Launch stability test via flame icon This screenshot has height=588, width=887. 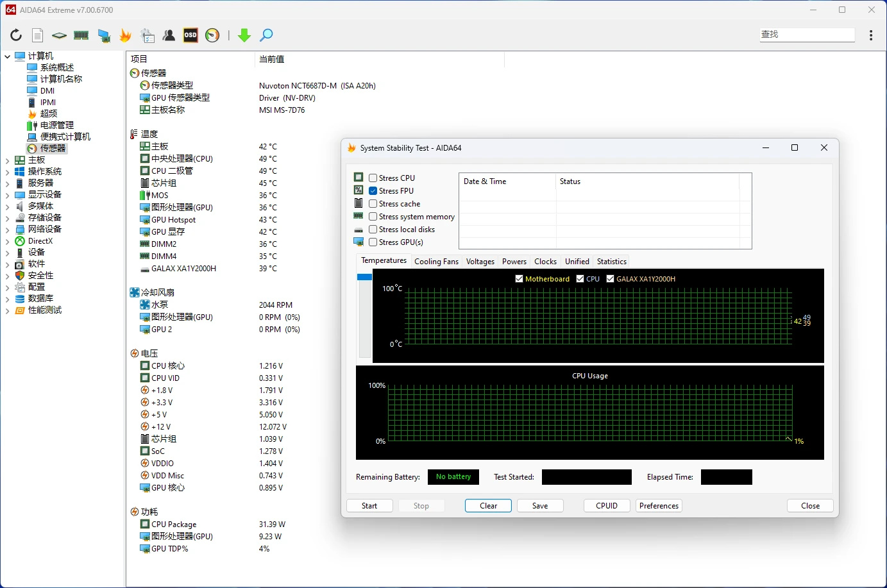pos(126,35)
